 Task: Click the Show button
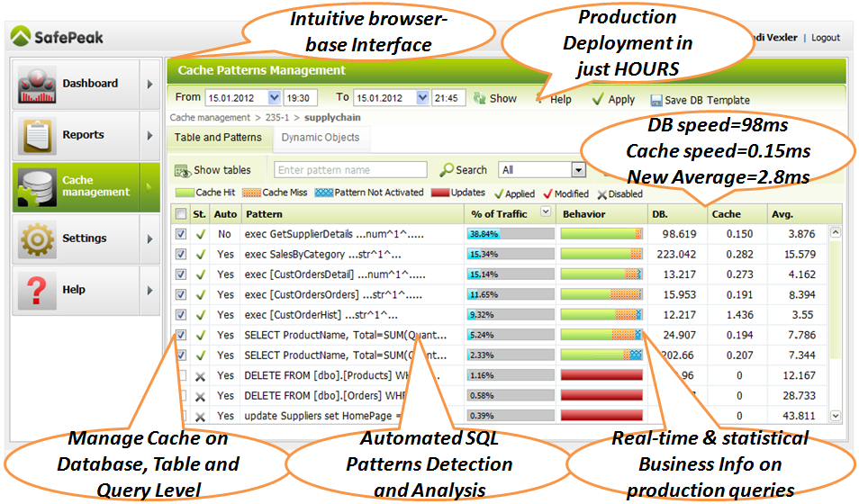pos(495,99)
